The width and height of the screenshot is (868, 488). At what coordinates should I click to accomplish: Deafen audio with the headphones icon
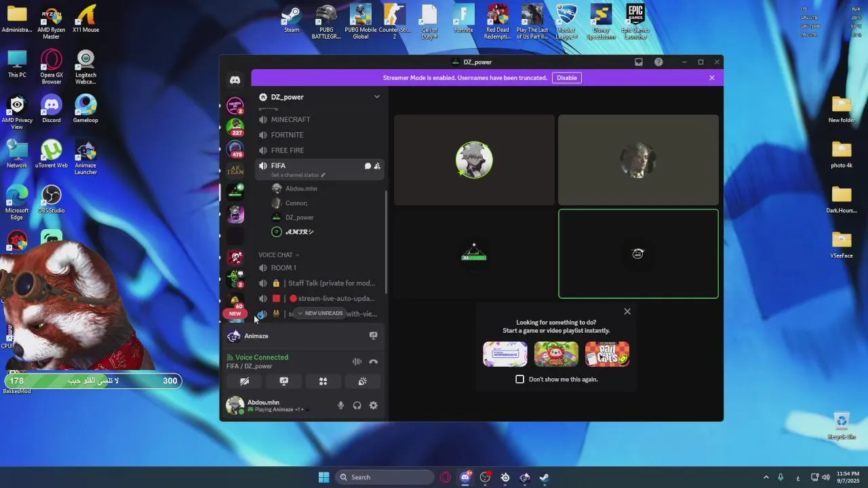(357, 405)
